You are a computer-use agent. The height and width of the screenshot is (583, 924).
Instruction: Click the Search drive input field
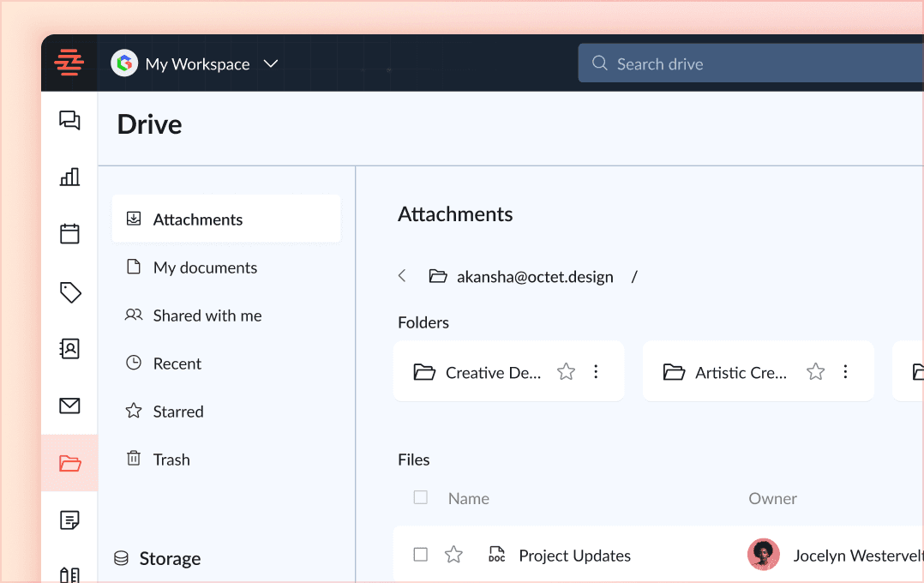(x=751, y=63)
